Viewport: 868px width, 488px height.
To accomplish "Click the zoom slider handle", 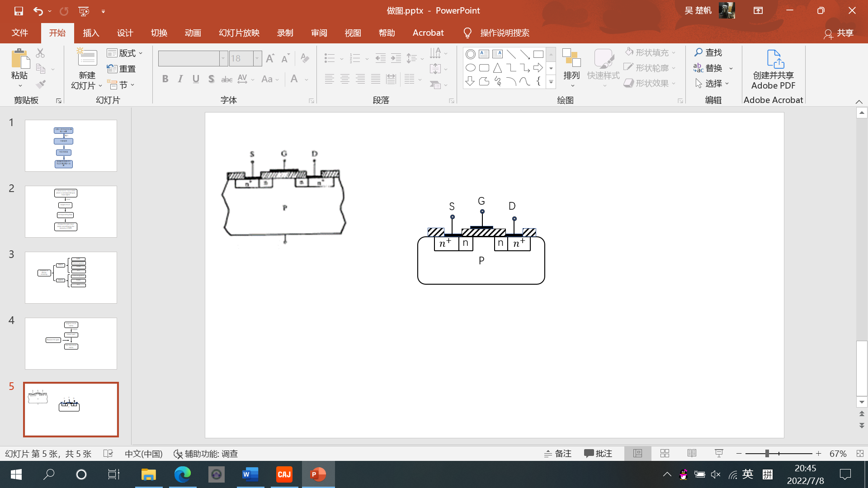I will pos(767,453).
